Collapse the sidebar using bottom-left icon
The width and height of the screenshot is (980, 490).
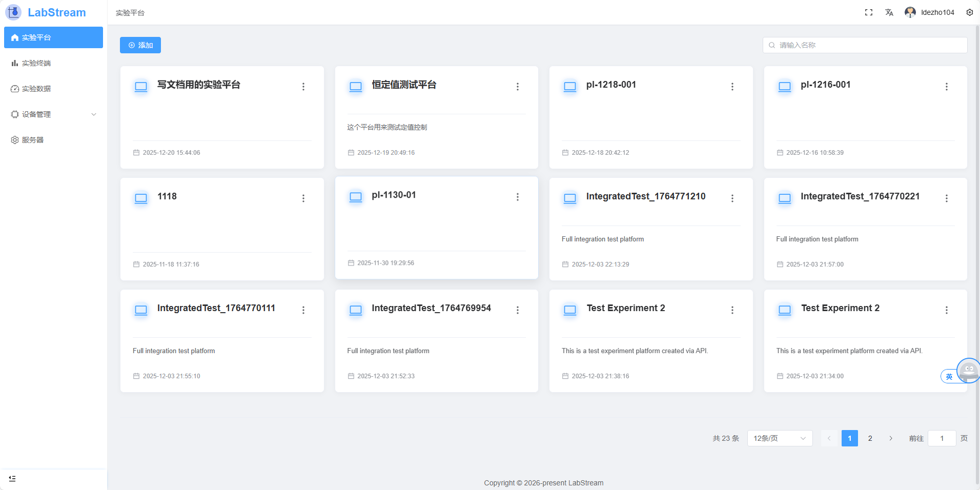pos(12,478)
